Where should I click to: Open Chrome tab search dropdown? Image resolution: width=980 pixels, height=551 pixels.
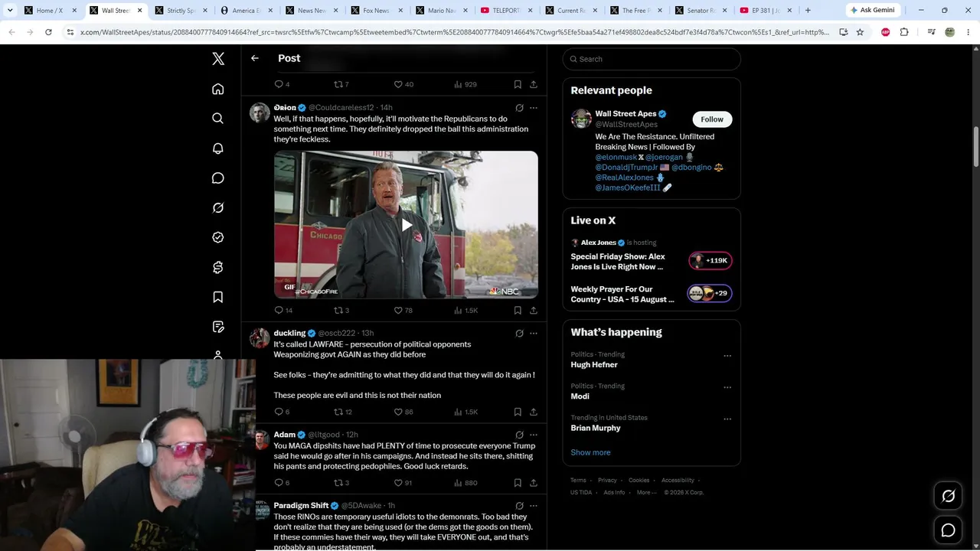tap(10, 11)
